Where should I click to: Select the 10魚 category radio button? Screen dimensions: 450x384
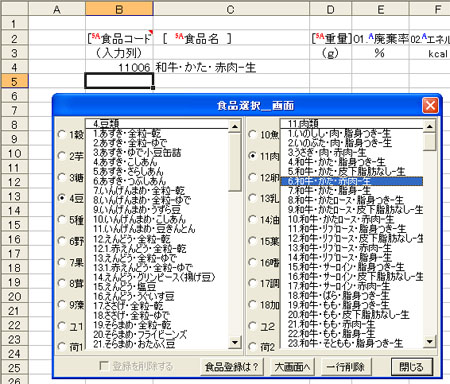click(x=253, y=135)
